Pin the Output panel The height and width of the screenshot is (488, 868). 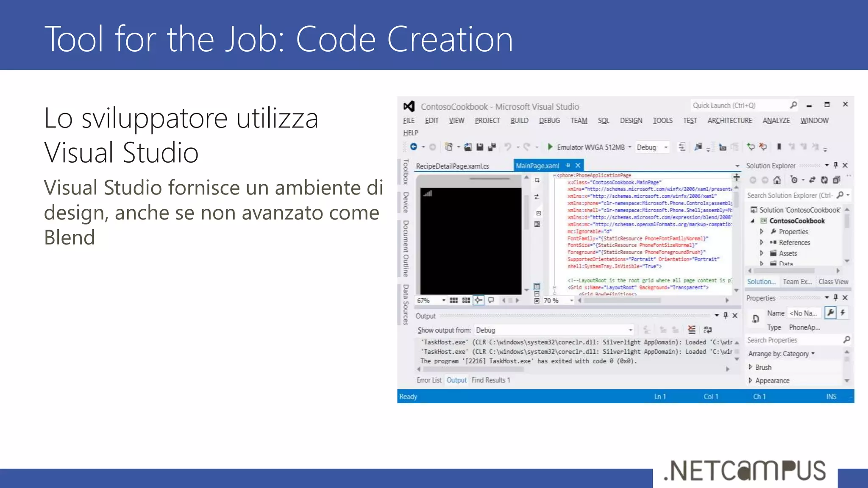coord(725,315)
